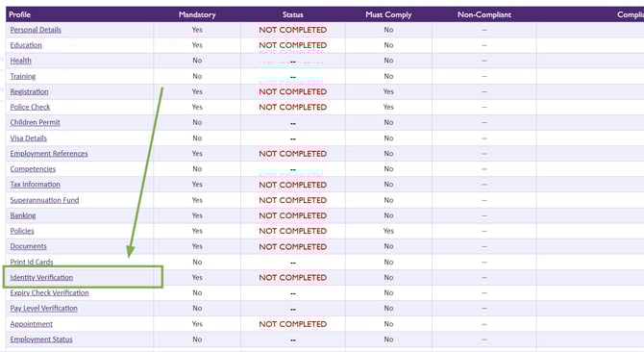The height and width of the screenshot is (352, 644).
Task: Open the Education profile section
Action: (x=26, y=45)
